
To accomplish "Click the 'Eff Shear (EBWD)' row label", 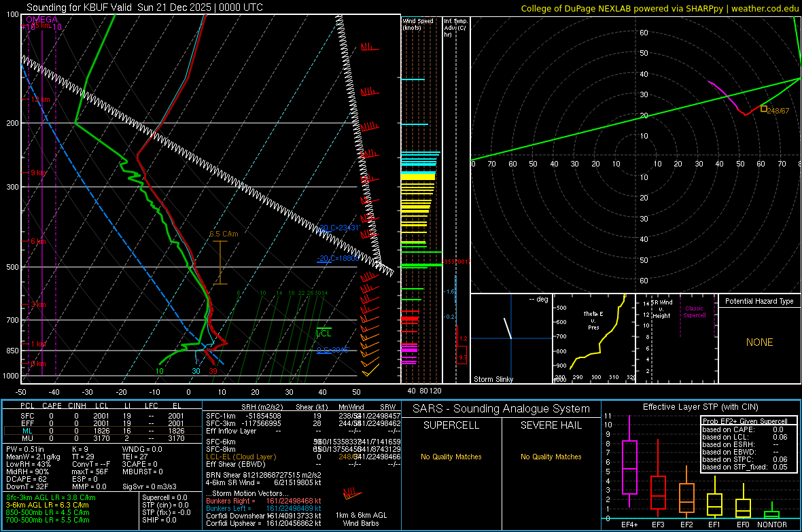I will pyautogui.click(x=235, y=464).
